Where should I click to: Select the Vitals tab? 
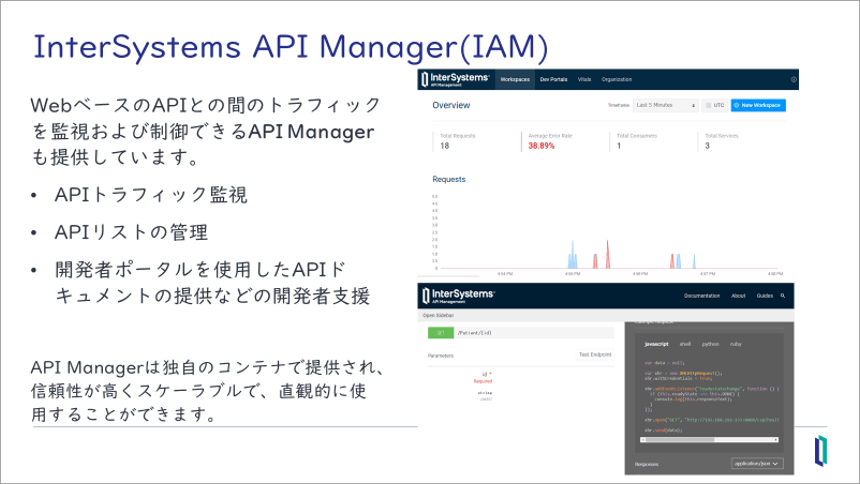[584, 79]
